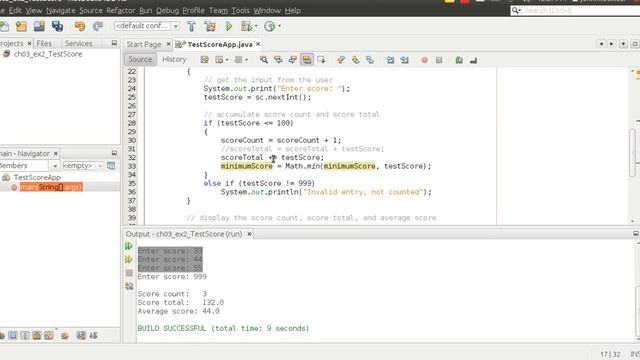Click the Undo toolbar icon

[80, 27]
